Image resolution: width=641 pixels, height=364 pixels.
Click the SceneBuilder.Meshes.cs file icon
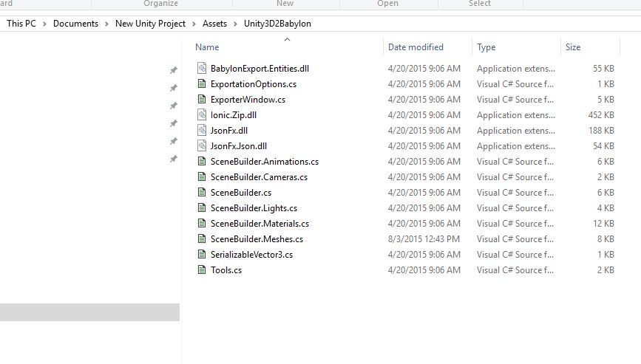coord(202,238)
